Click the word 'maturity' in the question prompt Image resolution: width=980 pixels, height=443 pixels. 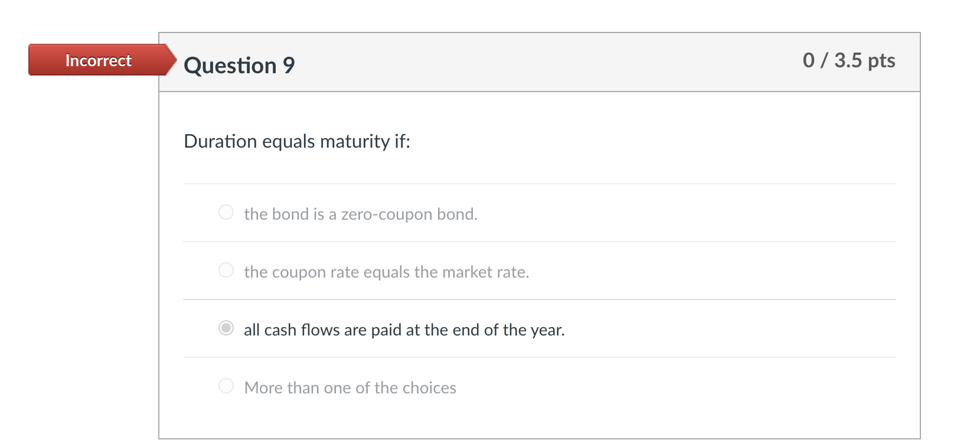[355, 142]
